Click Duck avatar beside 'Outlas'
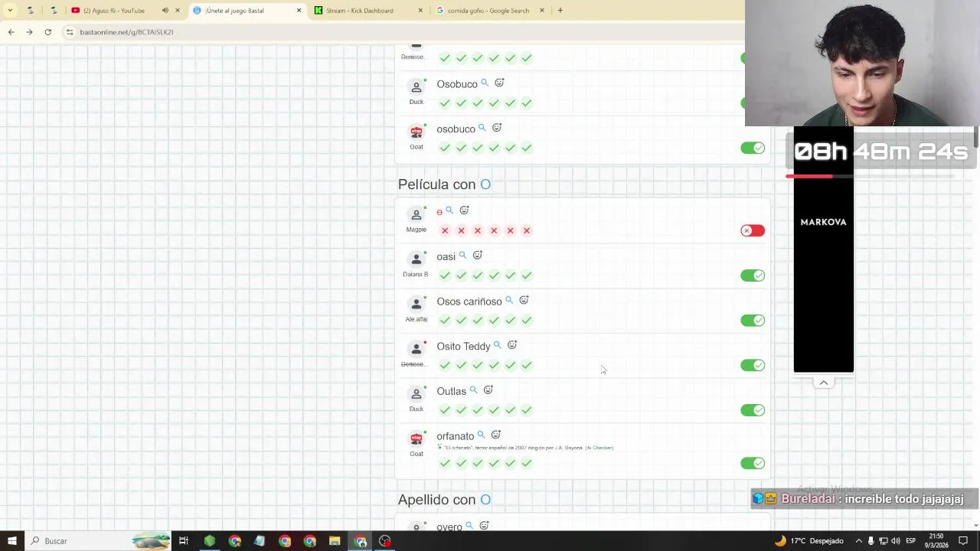The image size is (980, 551). pos(416,394)
